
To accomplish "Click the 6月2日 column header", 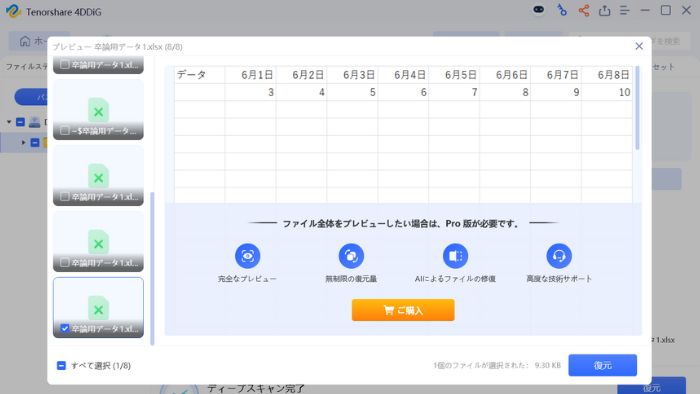I will click(x=301, y=75).
